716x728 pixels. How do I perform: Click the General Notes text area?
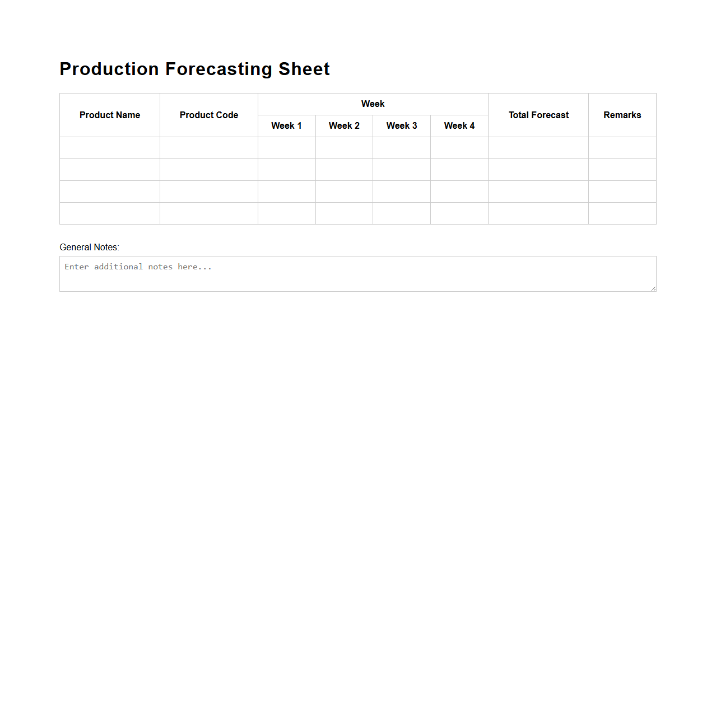[358, 273]
